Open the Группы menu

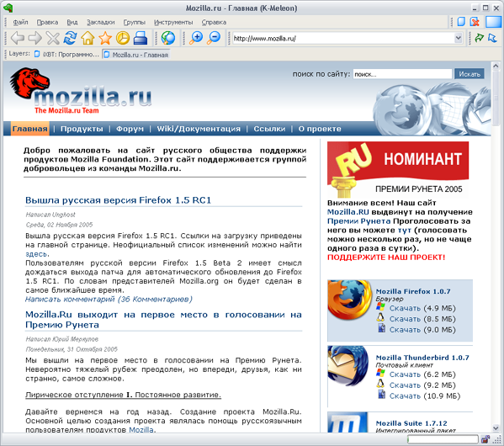135,22
